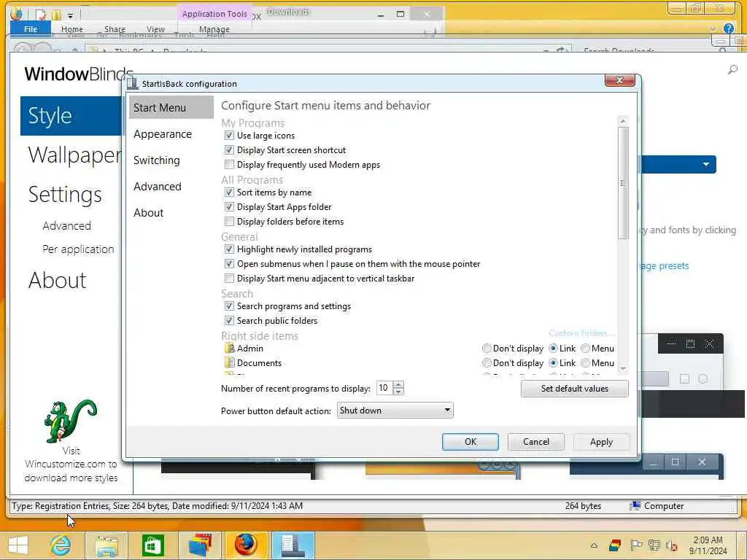Launch Internet Explorer from the taskbar
Image resolution: width=747 pixels, height=560 pixels.
pos(61,545)
